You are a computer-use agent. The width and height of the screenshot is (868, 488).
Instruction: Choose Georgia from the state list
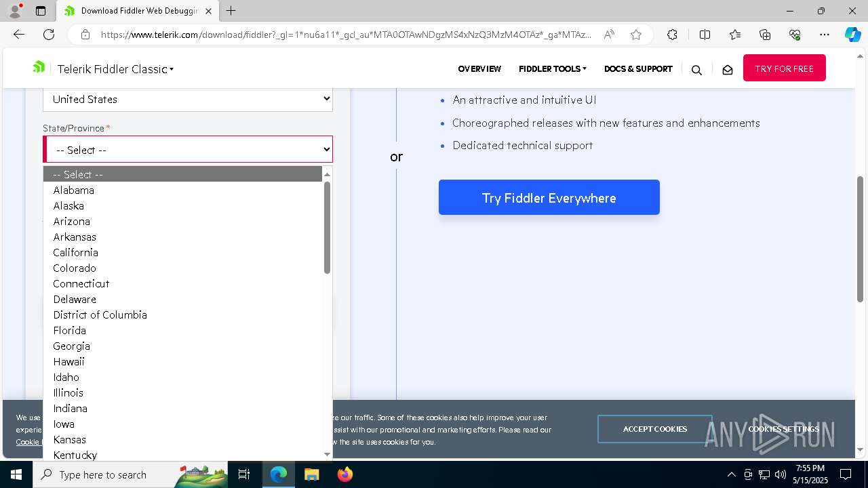[182, 346]
